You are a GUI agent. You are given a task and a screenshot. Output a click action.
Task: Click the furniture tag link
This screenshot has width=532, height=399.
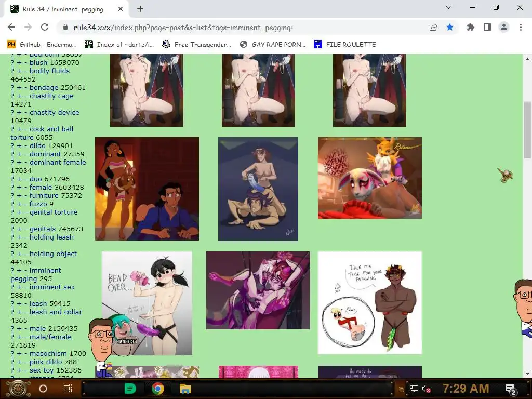tap(44, 195)
